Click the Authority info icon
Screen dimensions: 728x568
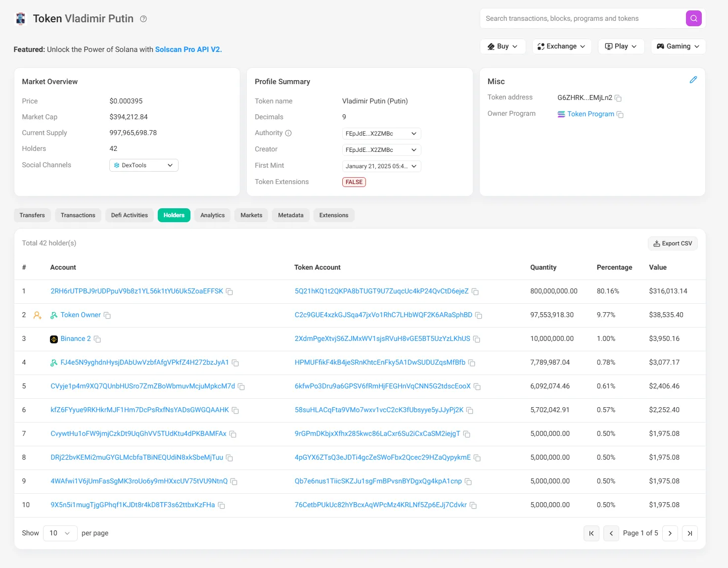pyautogui.click(x=288, y=133)
